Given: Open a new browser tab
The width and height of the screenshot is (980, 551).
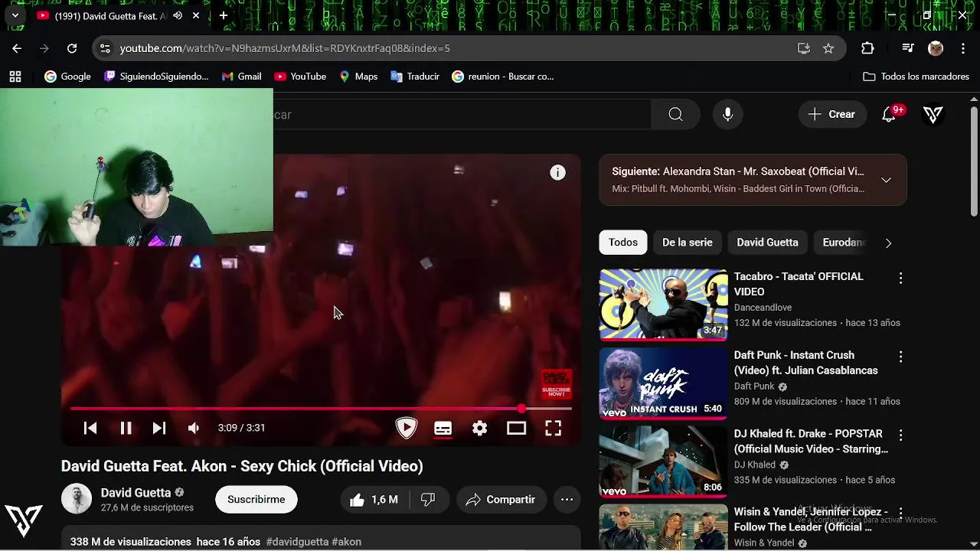Looking at the screenshot, I should 223,15.
